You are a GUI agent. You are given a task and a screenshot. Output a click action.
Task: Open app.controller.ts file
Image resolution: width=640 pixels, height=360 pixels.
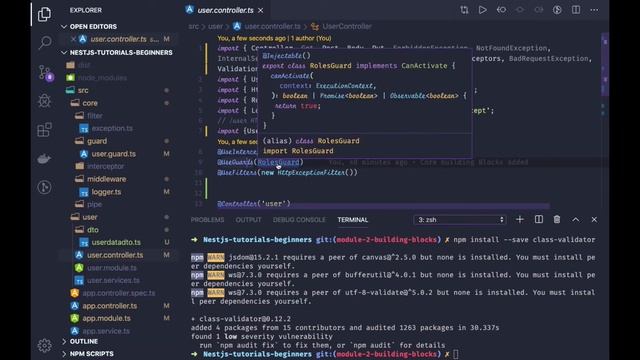pos(109,306)
